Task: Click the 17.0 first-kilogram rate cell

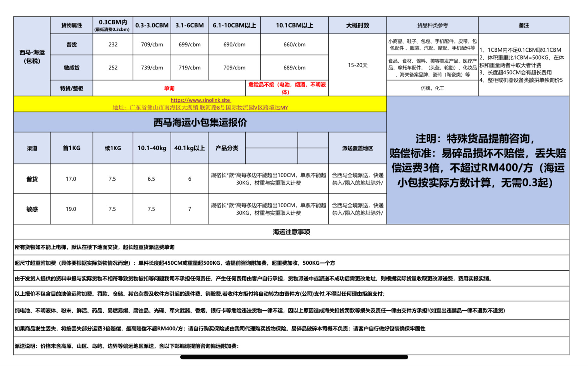Action: coord(71,179)
